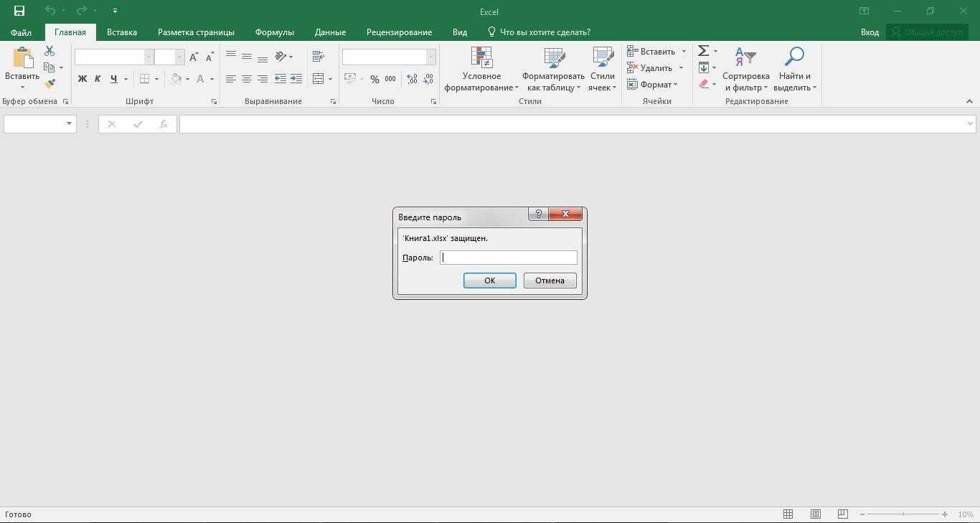Viewport: 980px width, 523px height.
Task: Click the Save icon in the quick access toolbar
Action: pyautogui.click(x=19, y=11)
